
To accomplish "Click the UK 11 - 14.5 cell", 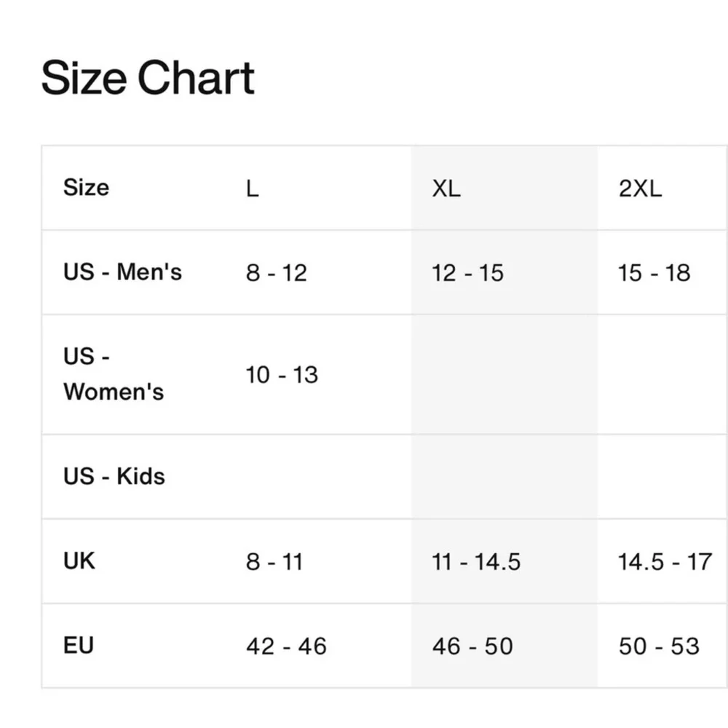I will pyautogui.click(x=476, y=562).
